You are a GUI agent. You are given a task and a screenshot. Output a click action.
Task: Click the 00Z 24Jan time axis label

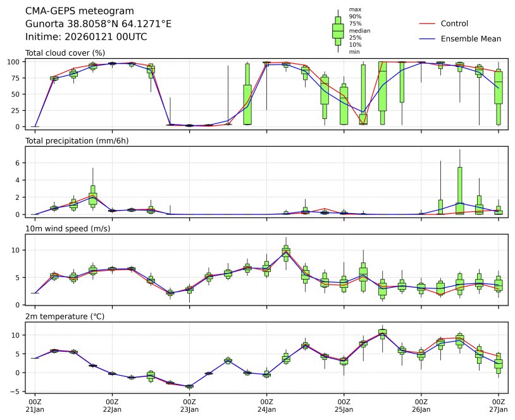266,405
